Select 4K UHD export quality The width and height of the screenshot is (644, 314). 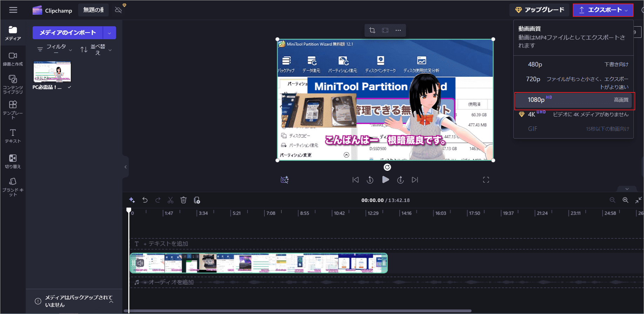point(574,114)
